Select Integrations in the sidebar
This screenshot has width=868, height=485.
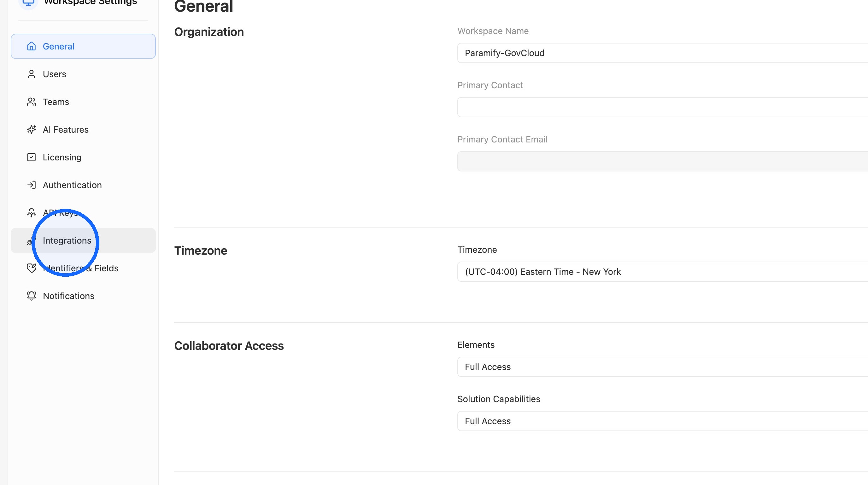click(x=83, y=241)
